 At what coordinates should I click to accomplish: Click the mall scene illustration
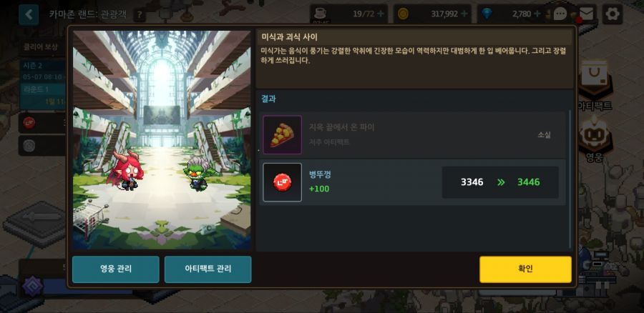(162, 140)
